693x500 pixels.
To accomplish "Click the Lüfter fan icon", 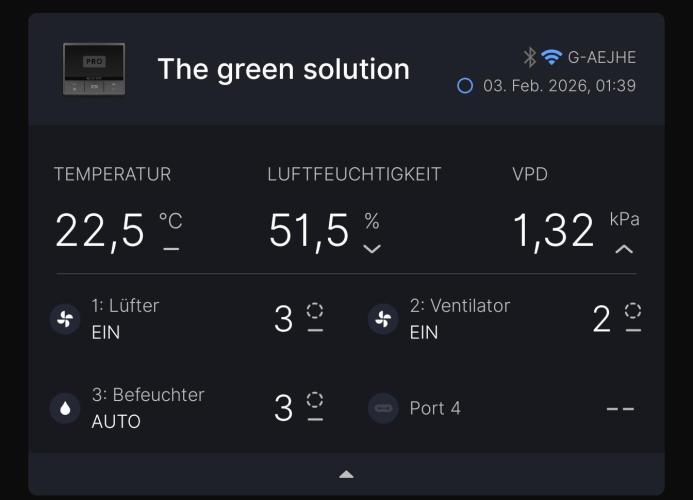I will pos(65,319).
